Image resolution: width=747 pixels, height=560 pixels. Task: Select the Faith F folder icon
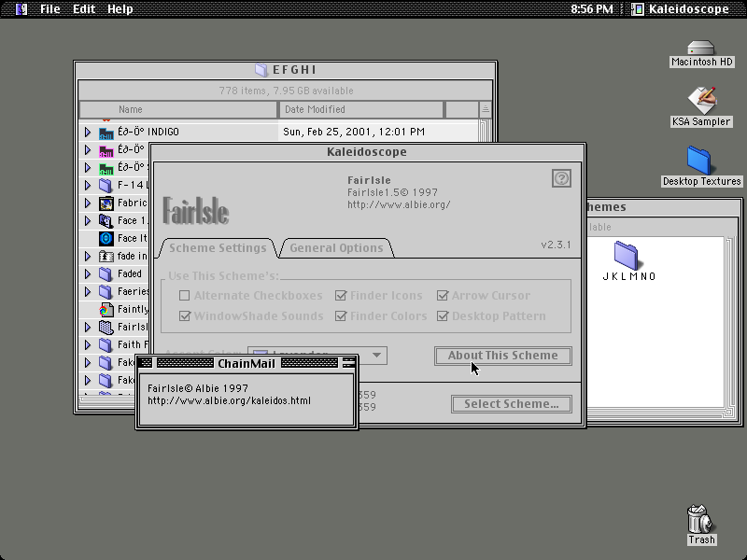(106, 344)
